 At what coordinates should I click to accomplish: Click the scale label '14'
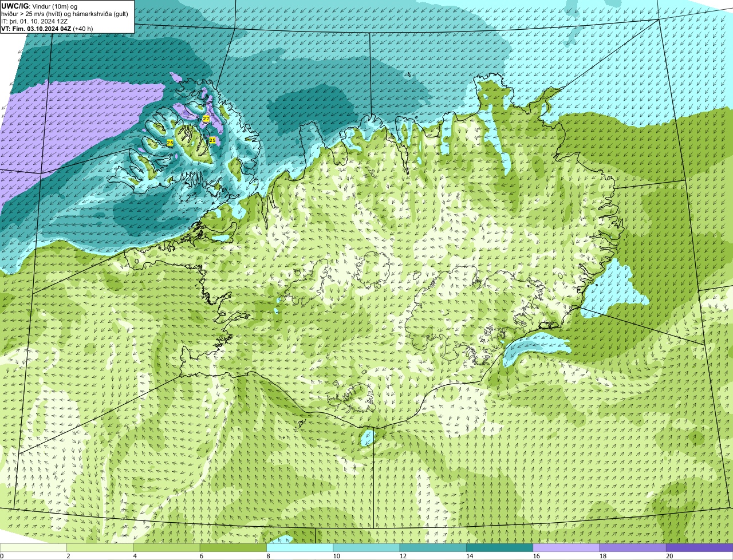coord(470,556)
